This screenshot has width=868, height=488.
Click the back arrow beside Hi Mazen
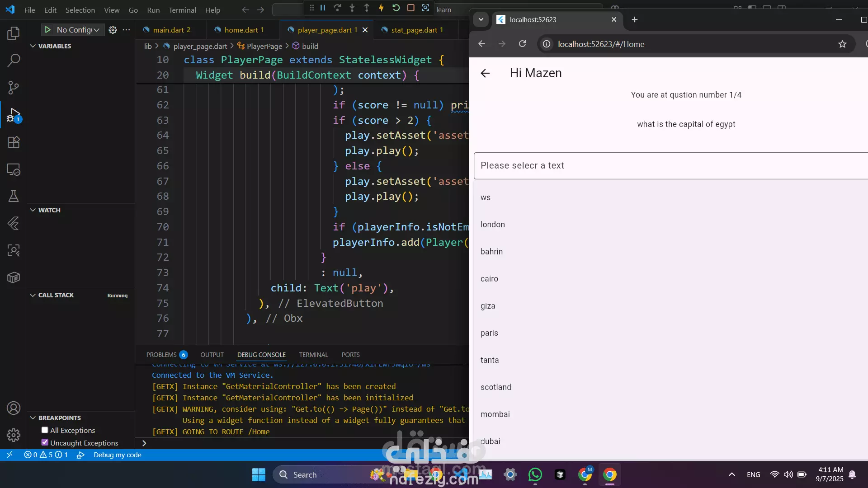pos(485,73)
